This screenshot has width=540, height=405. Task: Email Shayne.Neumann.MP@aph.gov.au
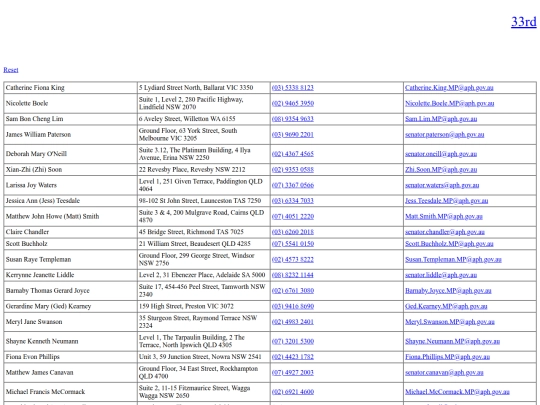[x=452, y=342]
